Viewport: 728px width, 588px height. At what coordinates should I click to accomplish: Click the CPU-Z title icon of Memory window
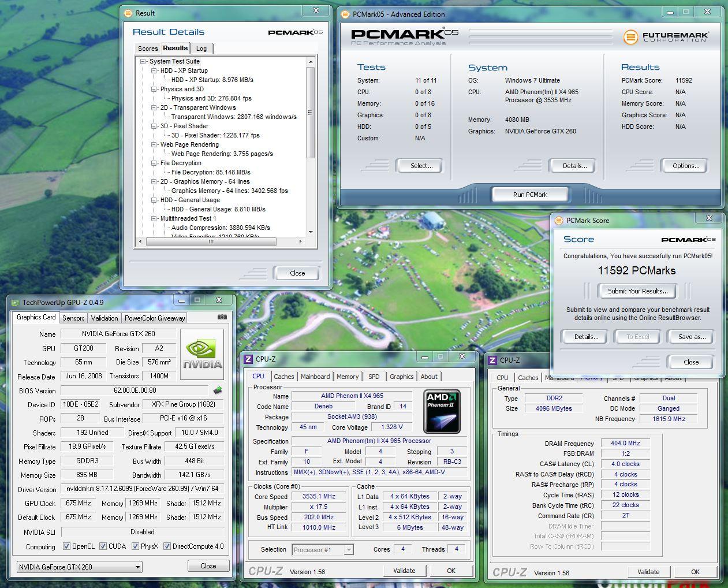pyautogui.click(x=492, y=360)
